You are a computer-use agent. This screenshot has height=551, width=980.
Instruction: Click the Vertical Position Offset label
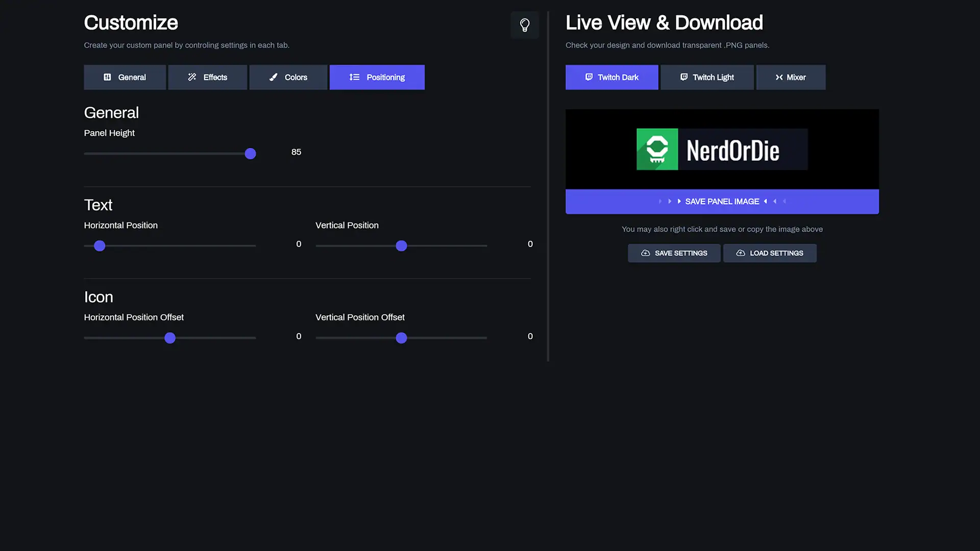[360, 317]
